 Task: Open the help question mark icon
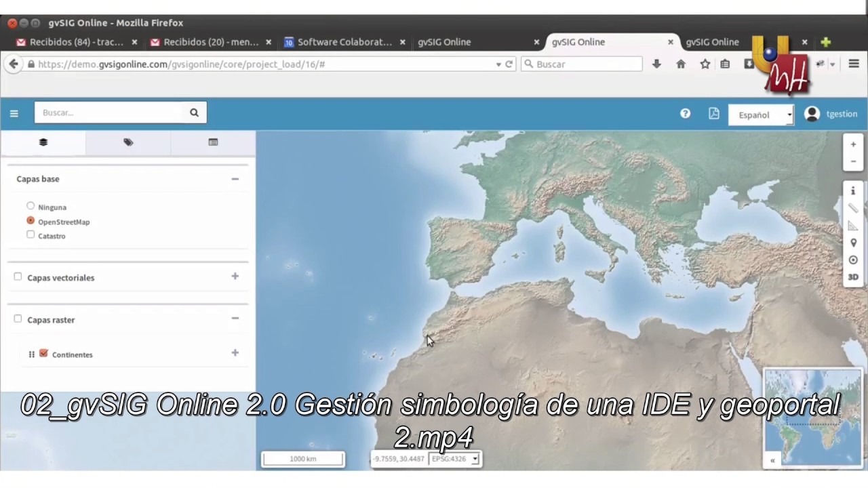pos(686,114)
